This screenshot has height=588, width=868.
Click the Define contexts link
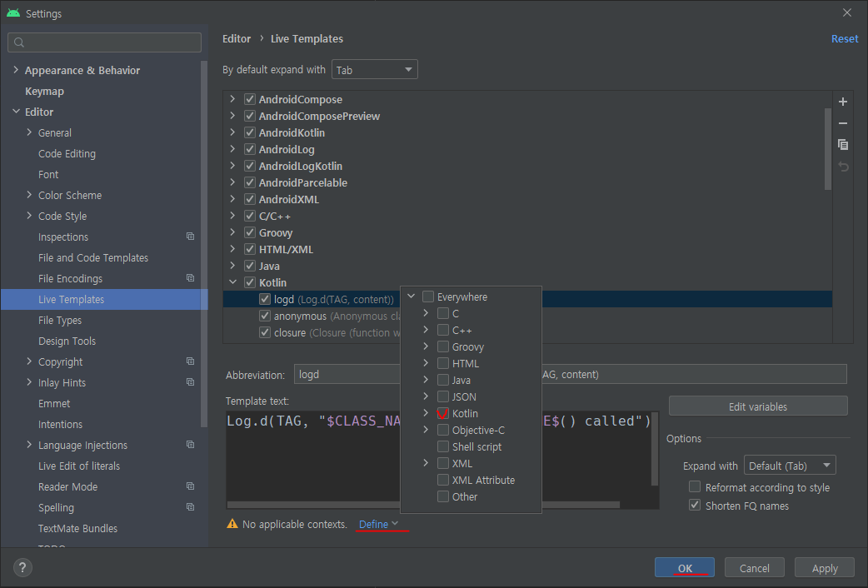point(379,524)
